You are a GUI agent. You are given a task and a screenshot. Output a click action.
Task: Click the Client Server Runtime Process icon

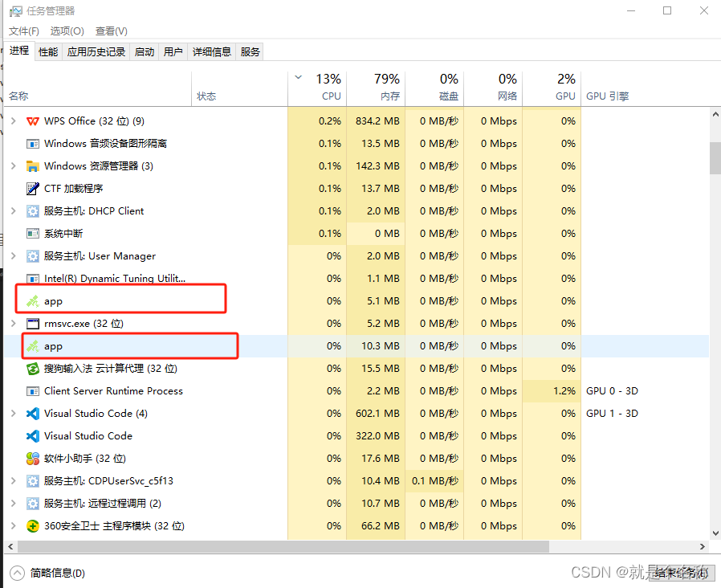tap(33, 391)
